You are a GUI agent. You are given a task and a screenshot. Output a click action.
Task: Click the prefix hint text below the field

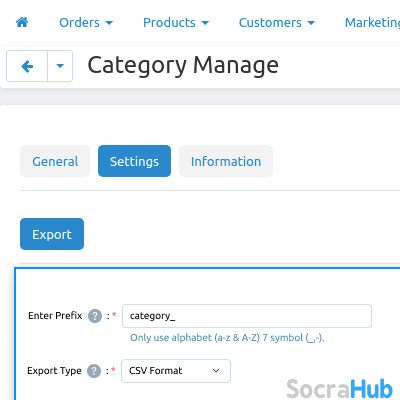[x=227, y=338]
